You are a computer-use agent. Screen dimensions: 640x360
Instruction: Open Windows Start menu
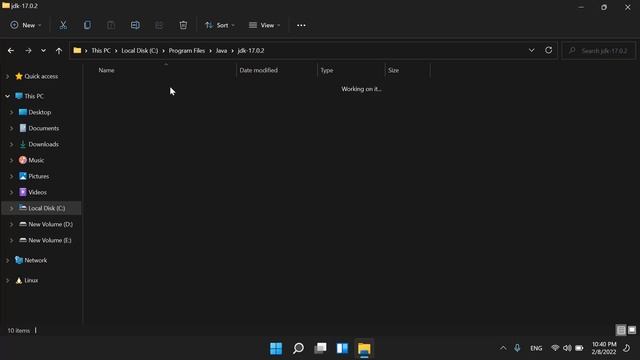pyautogui.click(x=276, y=348)
